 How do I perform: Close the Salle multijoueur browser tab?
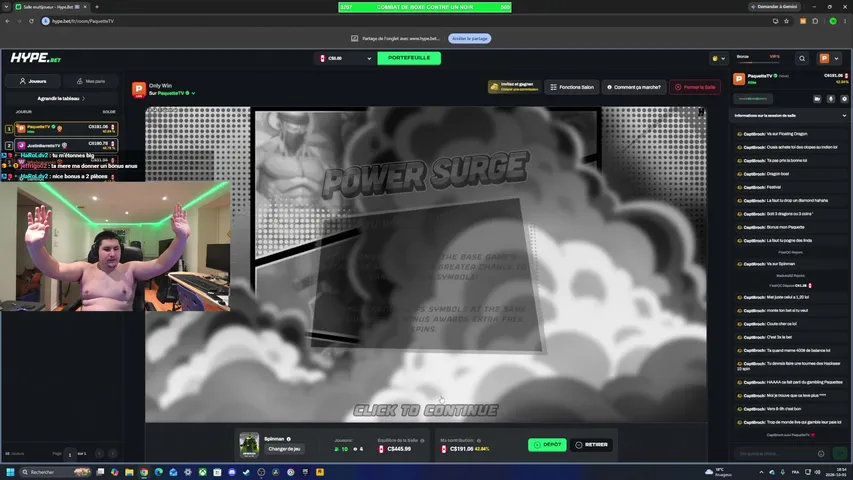point(85,7)
